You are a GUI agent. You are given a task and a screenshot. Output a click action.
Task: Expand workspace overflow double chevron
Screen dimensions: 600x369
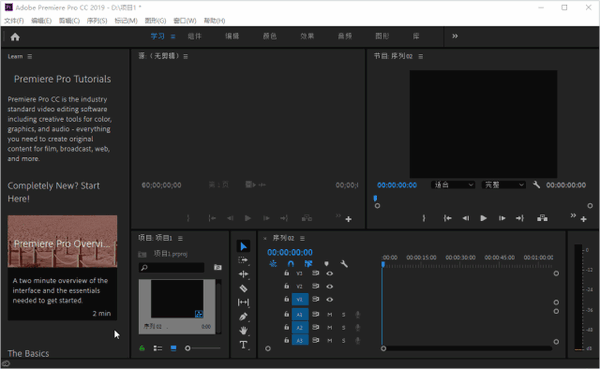(x=455, y=36)
